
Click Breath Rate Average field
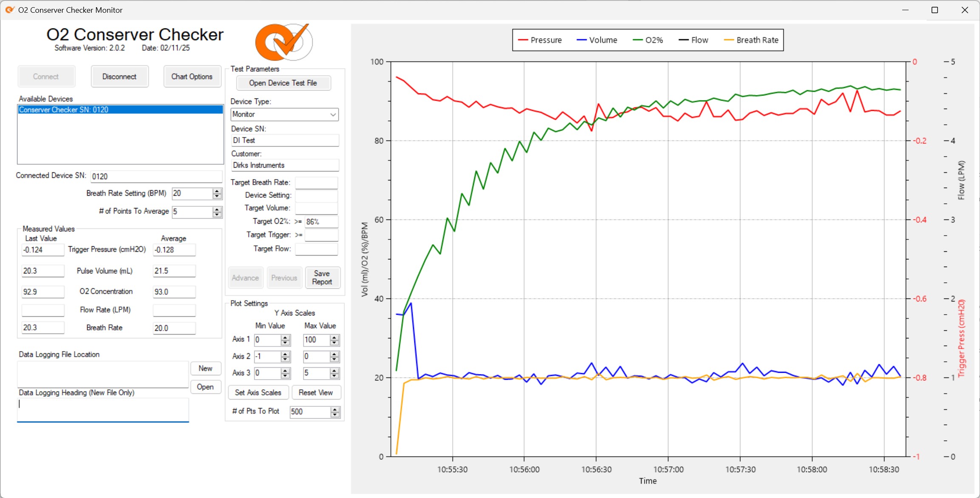(x=174, y=328)
